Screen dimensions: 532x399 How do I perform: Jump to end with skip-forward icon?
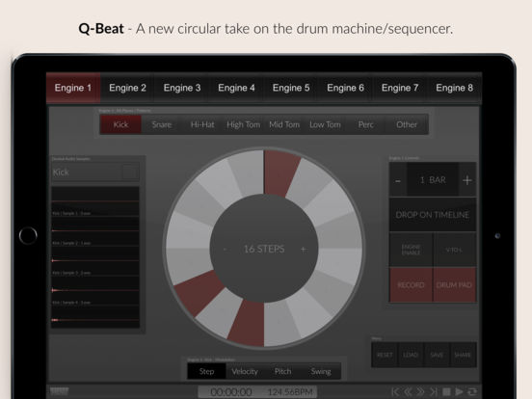[x=434, y=392]
